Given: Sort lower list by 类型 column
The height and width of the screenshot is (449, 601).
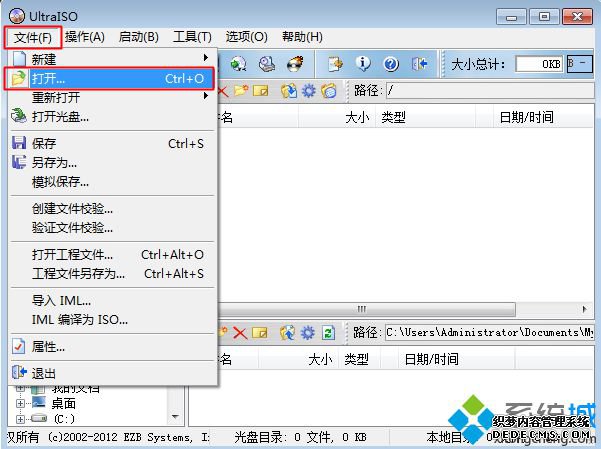Looking at the screenshot, I should click(x=360, y=359).
